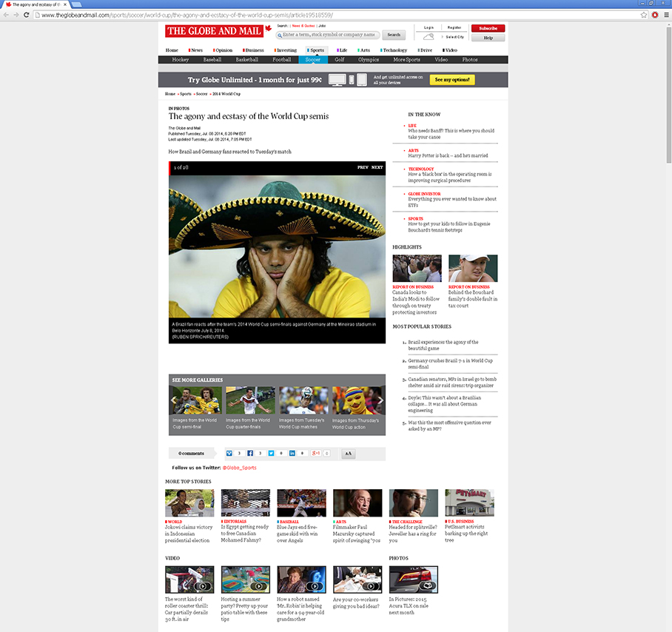Viewport: 672px width, 632px height.
Task: Open the Chrome menu (three lines) icon
Action: [666, 15]
